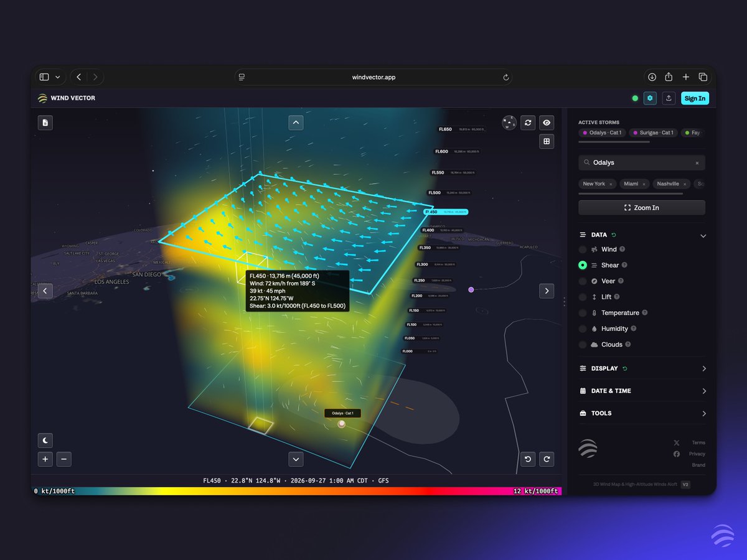The width and height of the screenshot is (747, 560).
Task: Rotate the view counterclockwise
Action: pos(528,459)
